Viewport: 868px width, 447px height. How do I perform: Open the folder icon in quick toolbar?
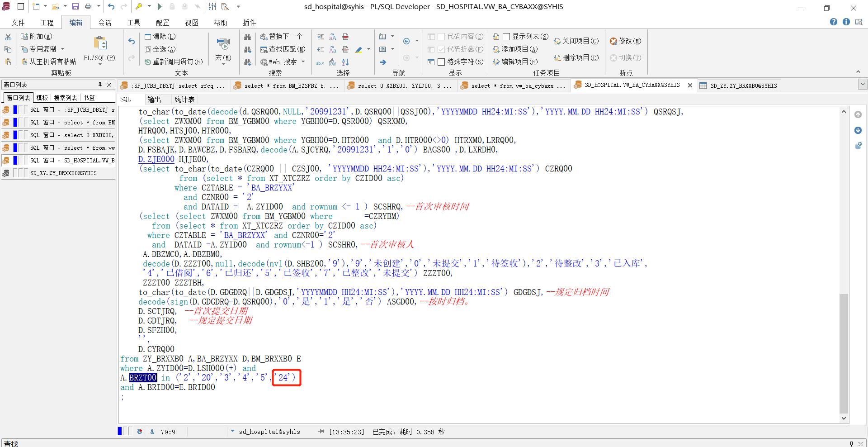[56, 6]
